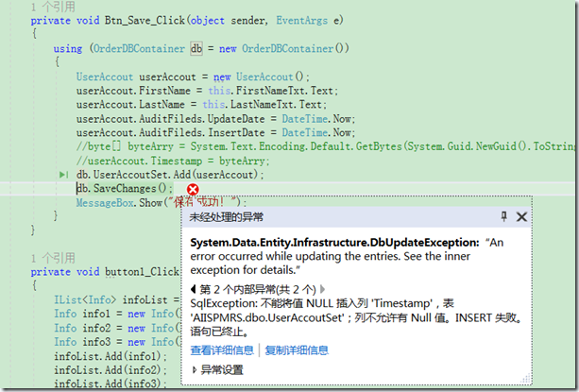This screenshot has height=392, width=579.
Task: Go to previous inner exception arrow
Action: [193, 289]
